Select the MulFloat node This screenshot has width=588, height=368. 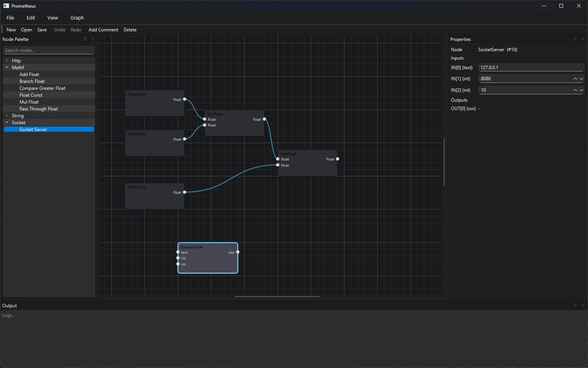235,123
